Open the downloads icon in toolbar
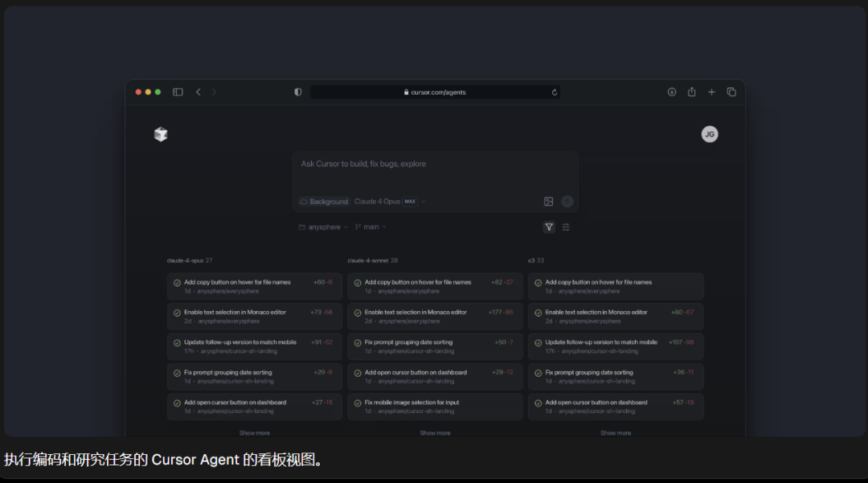The height and width of the screenshot is (483, 868). pos(671,92)
